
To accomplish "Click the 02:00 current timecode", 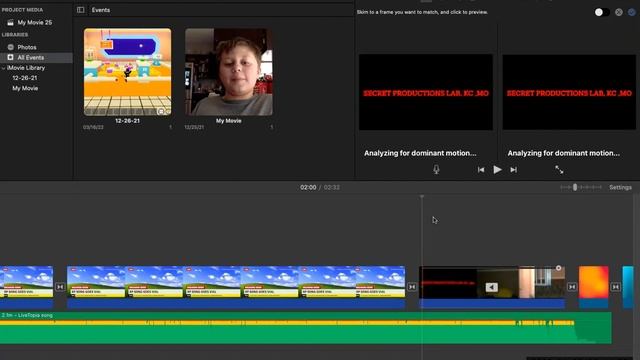I will [x=308, y=187].
